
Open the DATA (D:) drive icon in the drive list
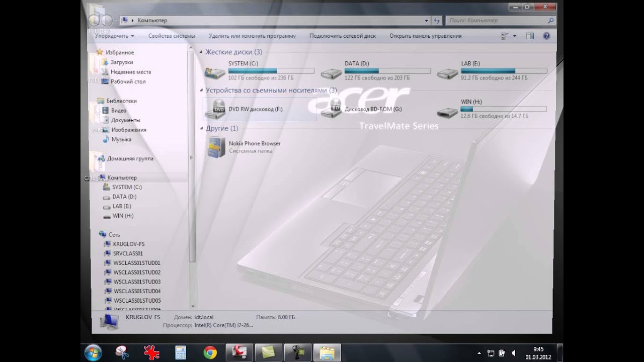pyautogui.click(x=331, y=73)
